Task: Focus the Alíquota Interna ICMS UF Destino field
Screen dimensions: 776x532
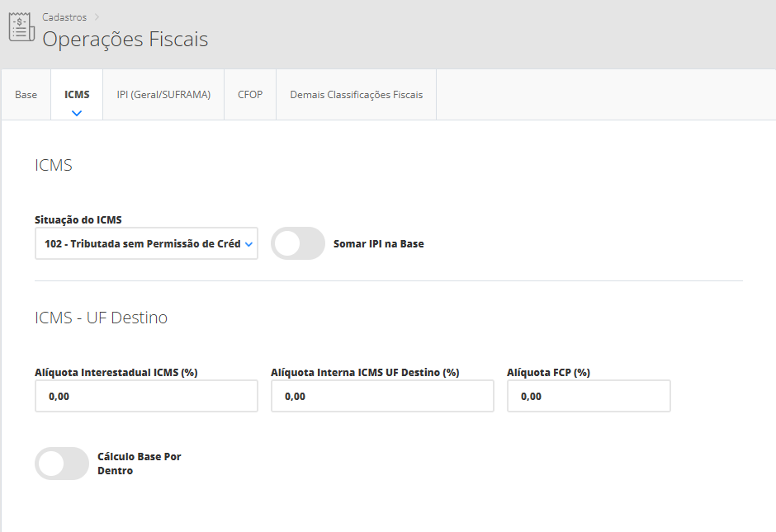Action: point(382,397)
